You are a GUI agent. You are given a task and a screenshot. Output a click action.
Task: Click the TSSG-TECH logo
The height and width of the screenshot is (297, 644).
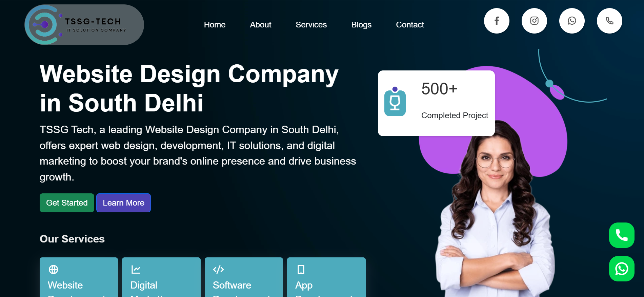point(84,25)
